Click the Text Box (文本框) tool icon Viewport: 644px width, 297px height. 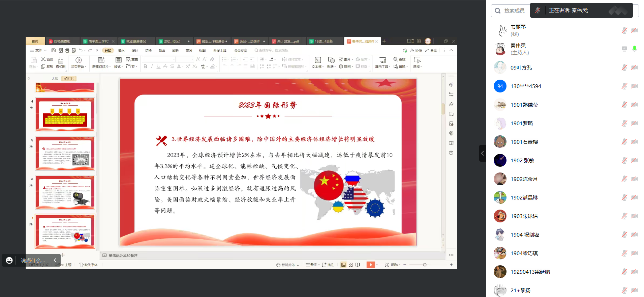point(317,62)
